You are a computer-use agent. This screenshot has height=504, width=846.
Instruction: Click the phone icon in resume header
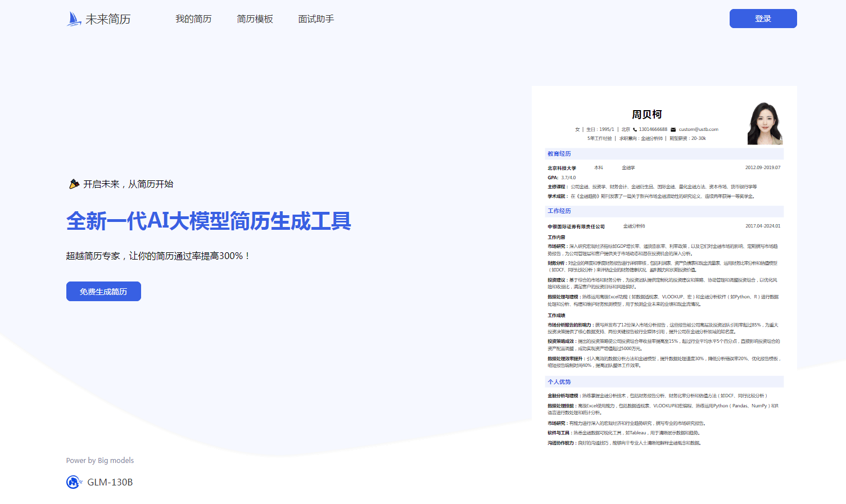[x=635, y=130]
